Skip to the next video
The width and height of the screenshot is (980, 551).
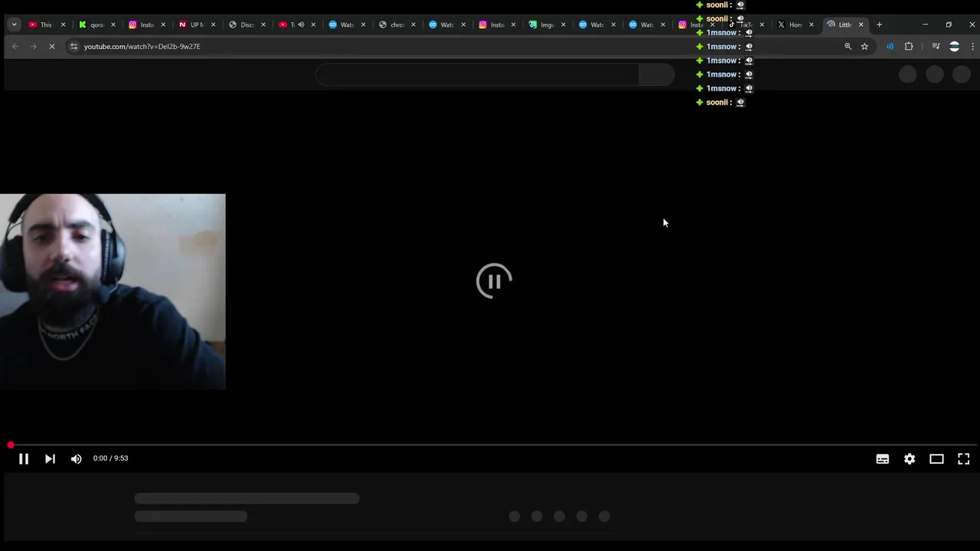(50, 458)
